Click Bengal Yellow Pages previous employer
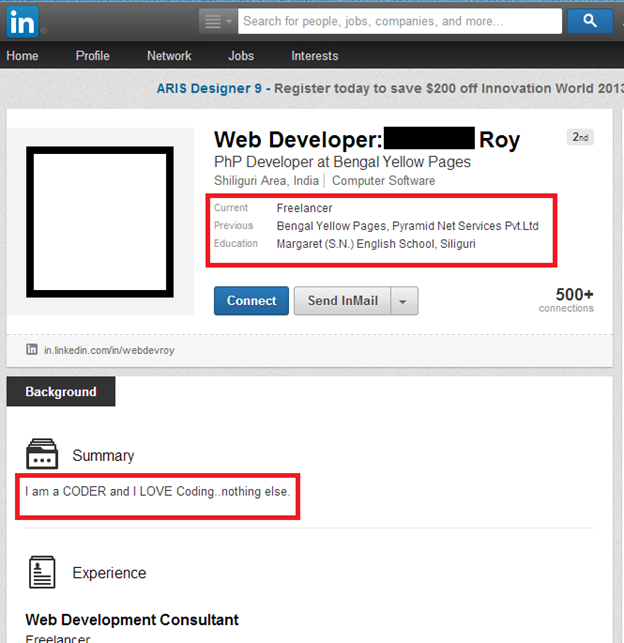Image resolution: width=624 pixels, height=643 pixels. click(x=331, y=226)
